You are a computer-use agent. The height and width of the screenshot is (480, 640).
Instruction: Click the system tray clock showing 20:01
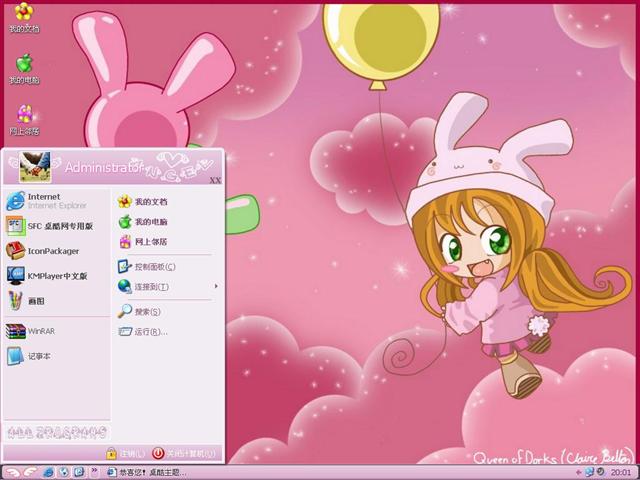(620, 471)
